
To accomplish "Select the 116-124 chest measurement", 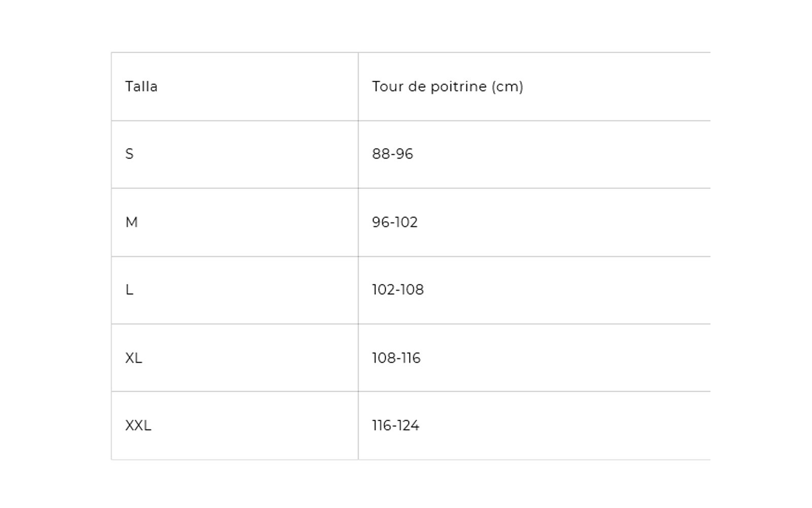I will point(395,425).
